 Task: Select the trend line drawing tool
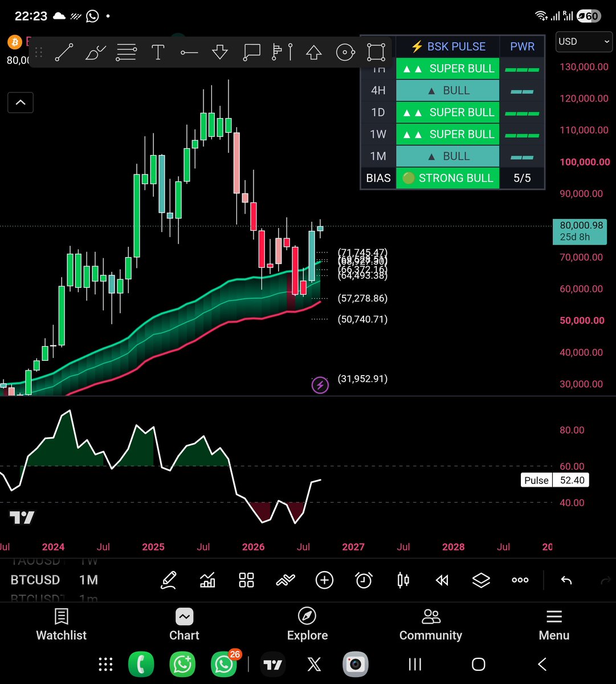tap(64, 52)
